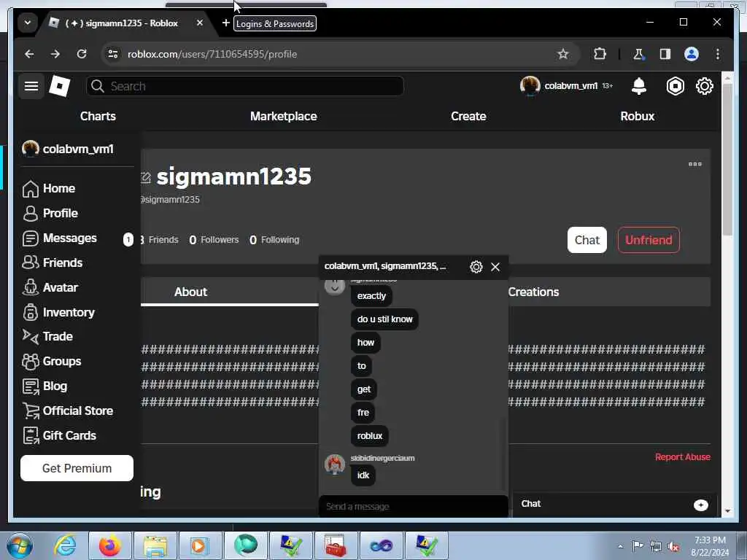747x560 pixels.
Task: Open the Create navigation tab
Action: (x=468, y=116)
